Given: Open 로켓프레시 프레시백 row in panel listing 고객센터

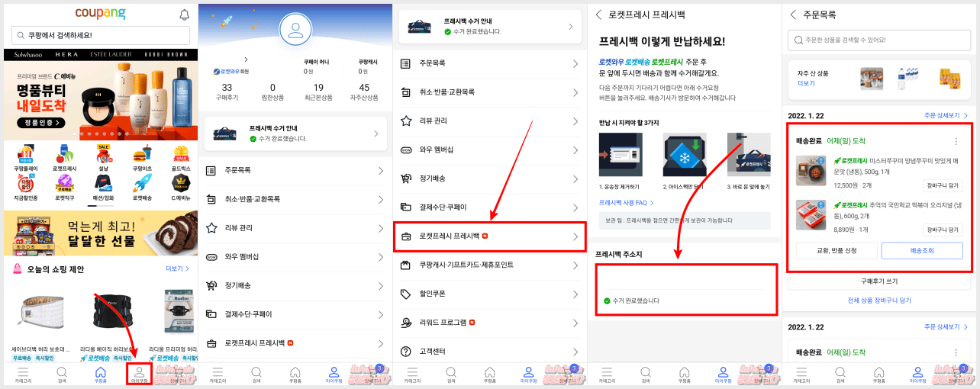Looking at the screenshot, I should pyautogui.click(x=489, y=236).
